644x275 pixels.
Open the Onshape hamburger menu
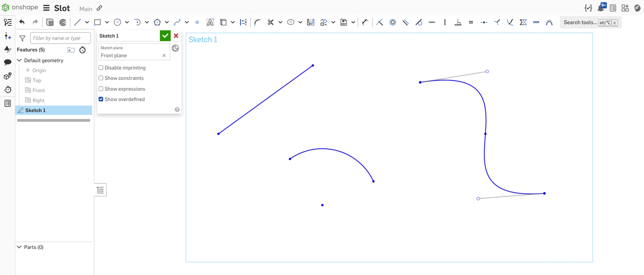click(47, 8)
